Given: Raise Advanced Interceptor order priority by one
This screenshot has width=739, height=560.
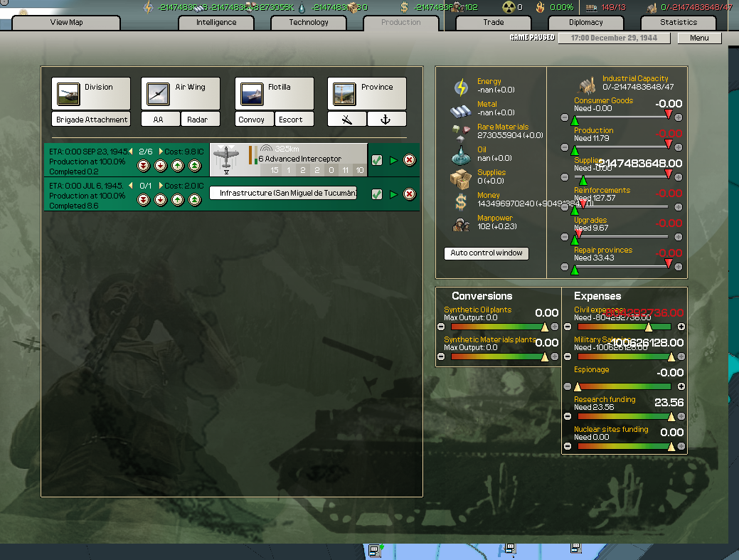Looking at the screenshot, I should [178, 166].
